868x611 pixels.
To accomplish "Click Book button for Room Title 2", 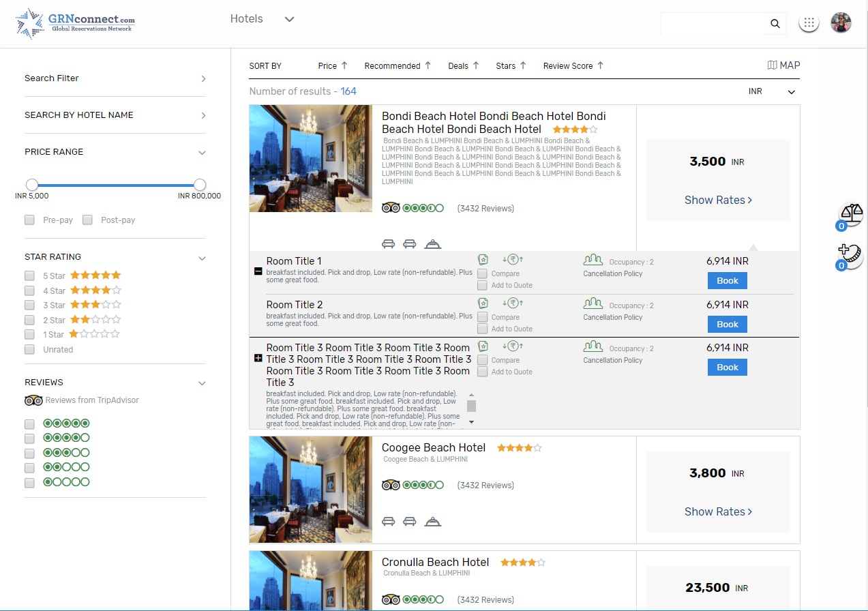I will 727,325.
